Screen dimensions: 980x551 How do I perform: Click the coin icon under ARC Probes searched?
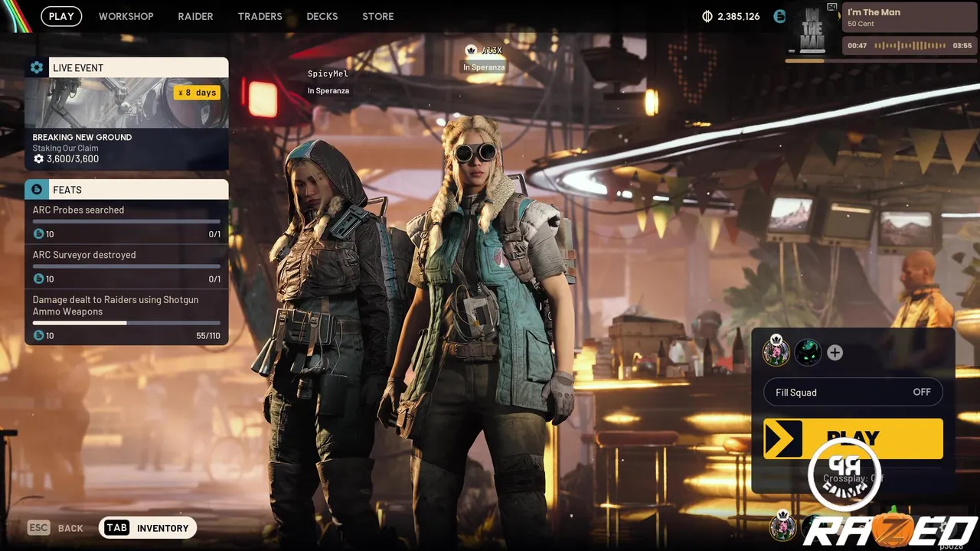click(38, 233)
